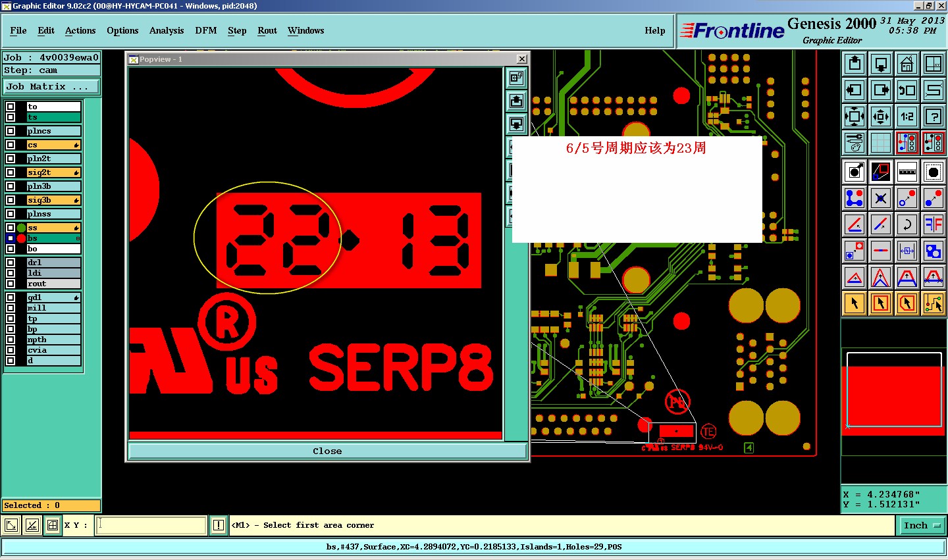Open the Rout menu
The height and width of the screenshot is (560, 948).
coord(267,30)
